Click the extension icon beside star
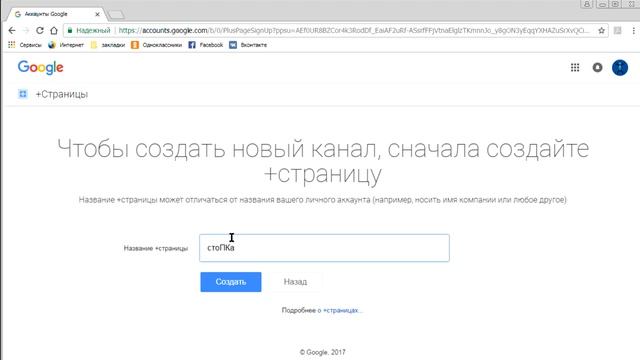Image resolution: width=640 pixels, height=360 pixels. 618,31
